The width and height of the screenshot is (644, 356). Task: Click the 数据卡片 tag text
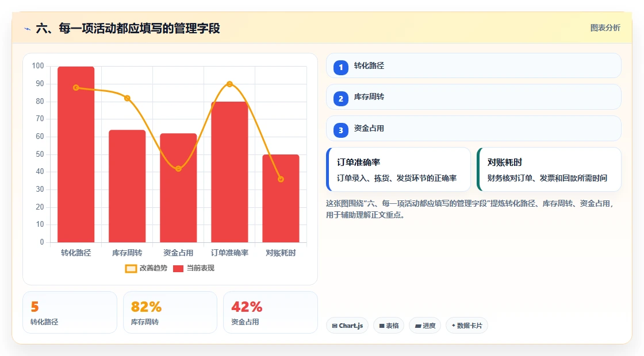click(469, 326)
